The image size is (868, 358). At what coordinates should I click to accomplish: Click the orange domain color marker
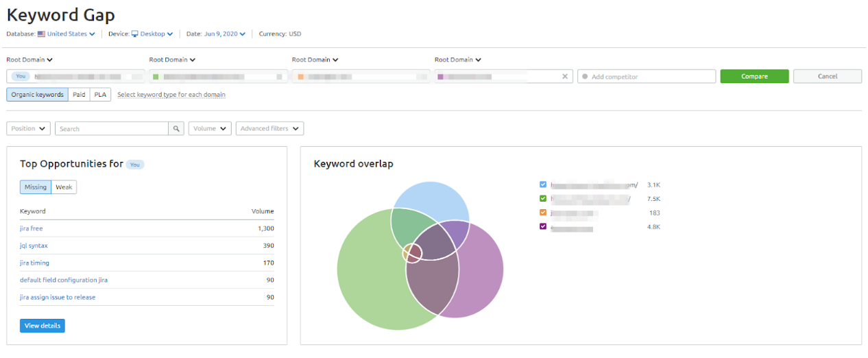pos(300,77)
